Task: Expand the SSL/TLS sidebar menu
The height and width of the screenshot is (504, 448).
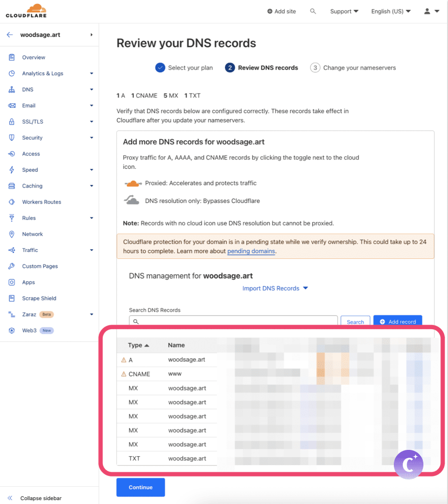Action: pos(92,122)
